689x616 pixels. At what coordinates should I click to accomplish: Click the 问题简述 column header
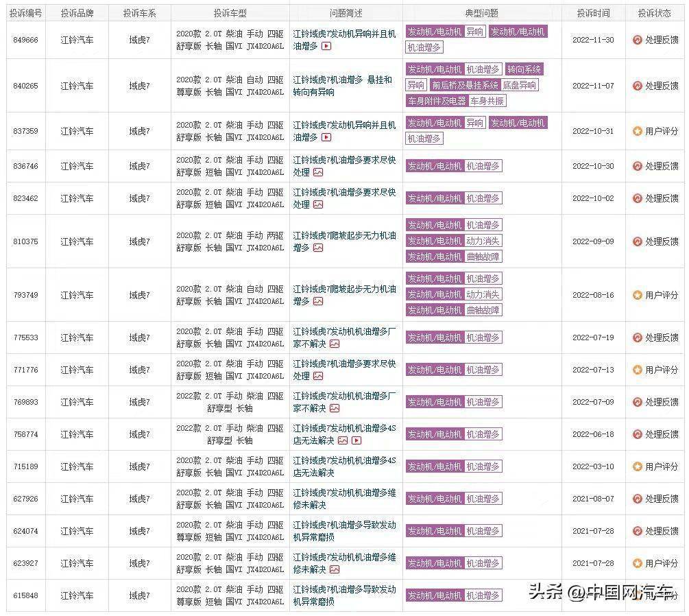(x=346, y=13)
